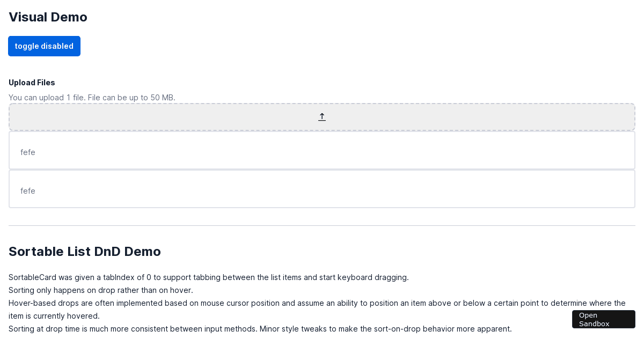The width and height of the screenshot is (644, 338).
Task: Select the second "fefe" file card
Action: pos(322,189)
